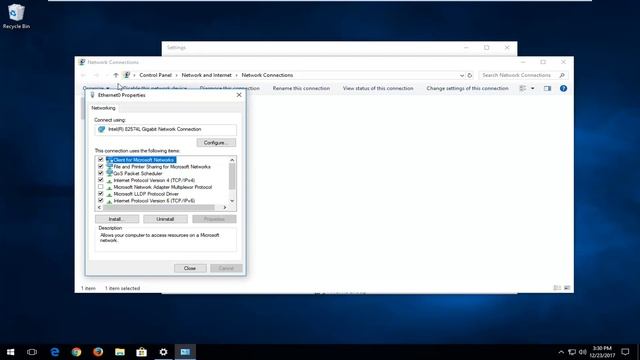Click Network and Internet in the breadcrumb
The width and height of the screenshot is (640, 360).
pyautogui.click(x=207, y=75)
